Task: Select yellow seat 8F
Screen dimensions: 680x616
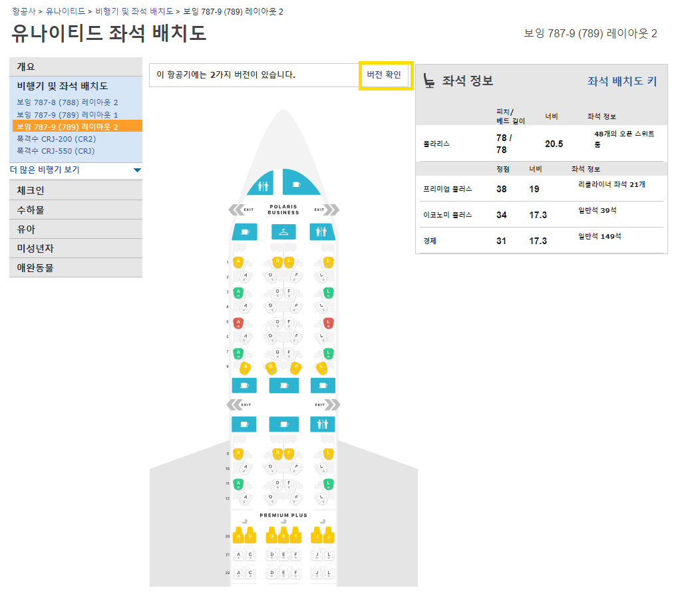Action: (296, 368)
